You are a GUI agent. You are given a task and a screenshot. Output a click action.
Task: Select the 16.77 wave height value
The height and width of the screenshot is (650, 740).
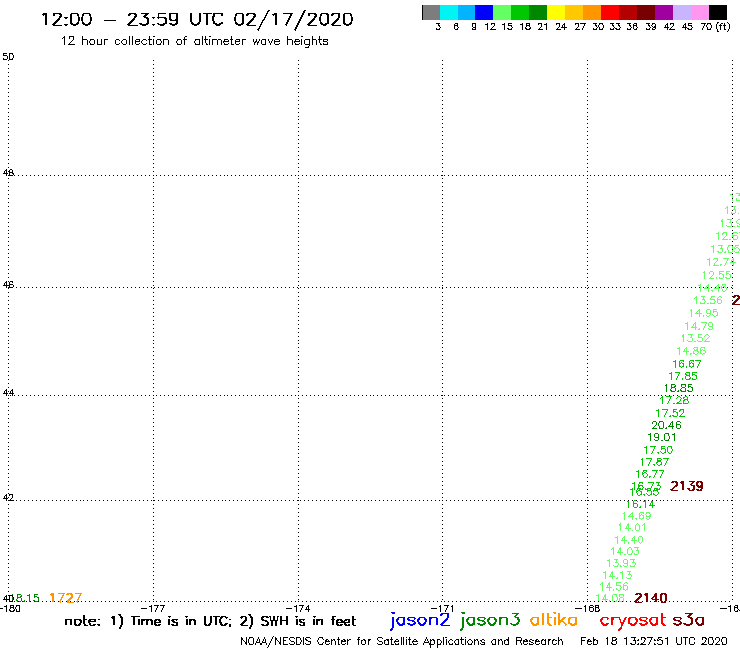pyautogui.click(x=650, y=474)
